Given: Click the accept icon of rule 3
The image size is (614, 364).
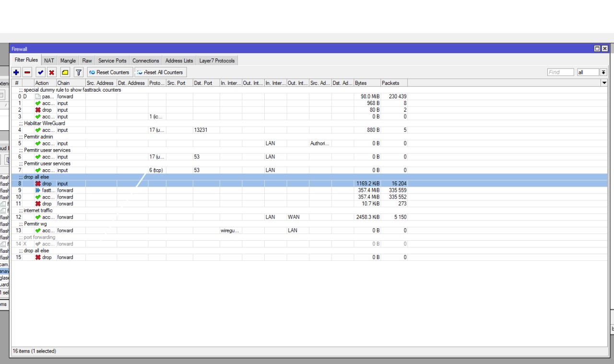Looking at the screenshot, I should [x=38, y=117].
